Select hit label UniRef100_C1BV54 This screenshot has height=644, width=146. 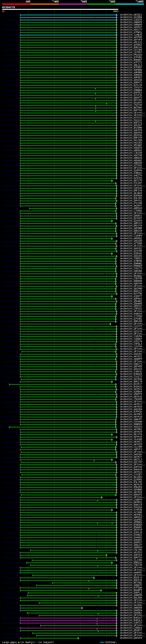point(131,336)
